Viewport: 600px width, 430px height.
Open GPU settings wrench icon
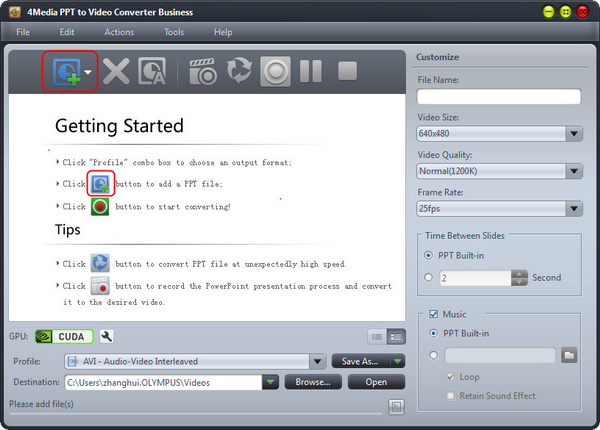click(x=108, y=337)
